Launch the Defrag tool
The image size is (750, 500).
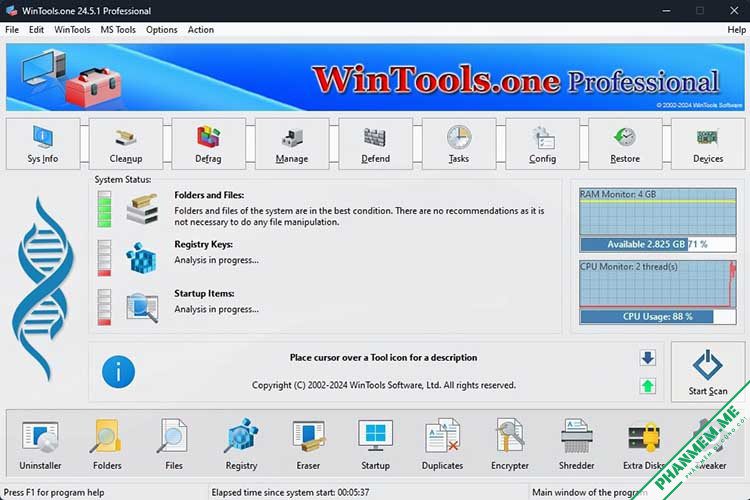(x=209, y=144)
